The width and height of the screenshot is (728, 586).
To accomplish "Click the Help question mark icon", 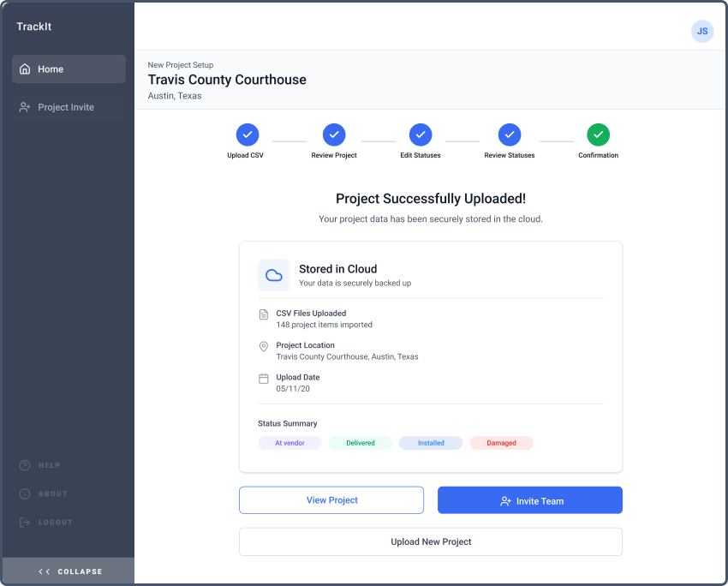I will pyautogui.click(x=25, y=465).
